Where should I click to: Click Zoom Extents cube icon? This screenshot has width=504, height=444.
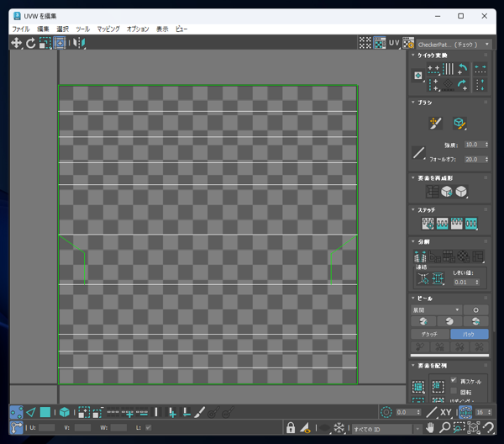coord(474,428)
